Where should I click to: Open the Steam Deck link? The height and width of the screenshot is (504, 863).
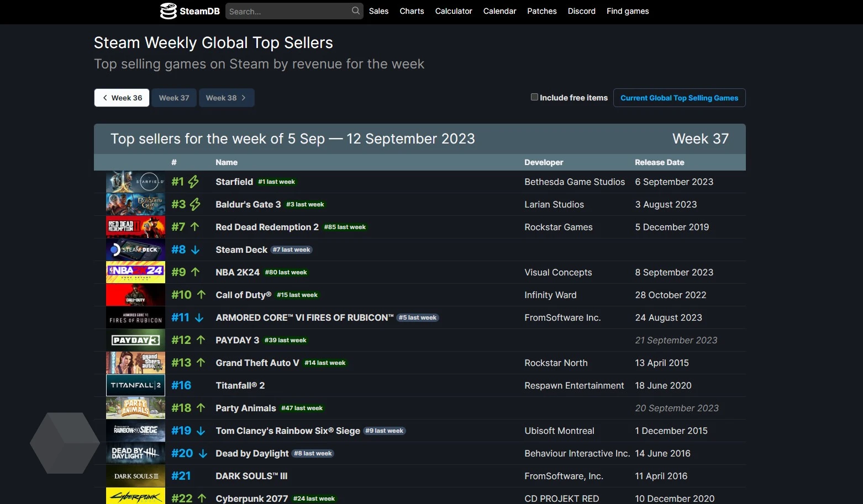(241, 250)
